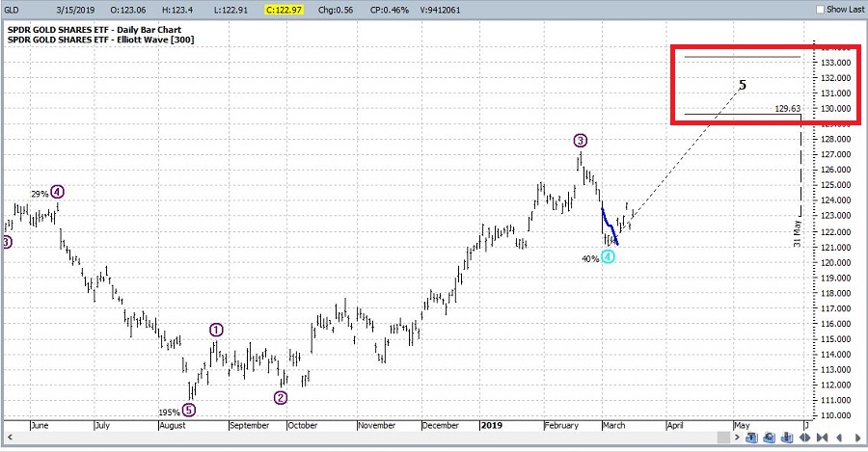868x452 pixels.
Task: Click the GLD ticker symbol in header
Action: click(x=11, y=10)
